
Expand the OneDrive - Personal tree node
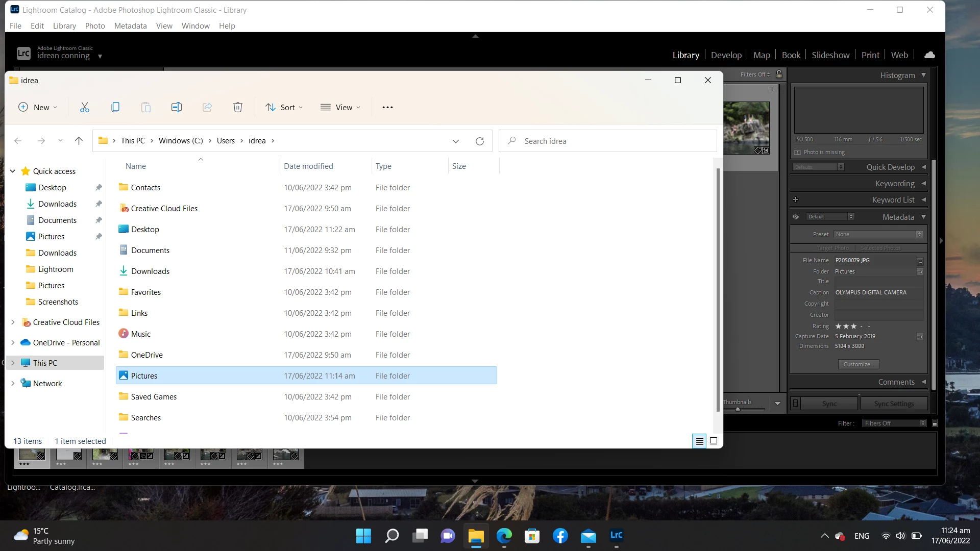click(13, 343)
